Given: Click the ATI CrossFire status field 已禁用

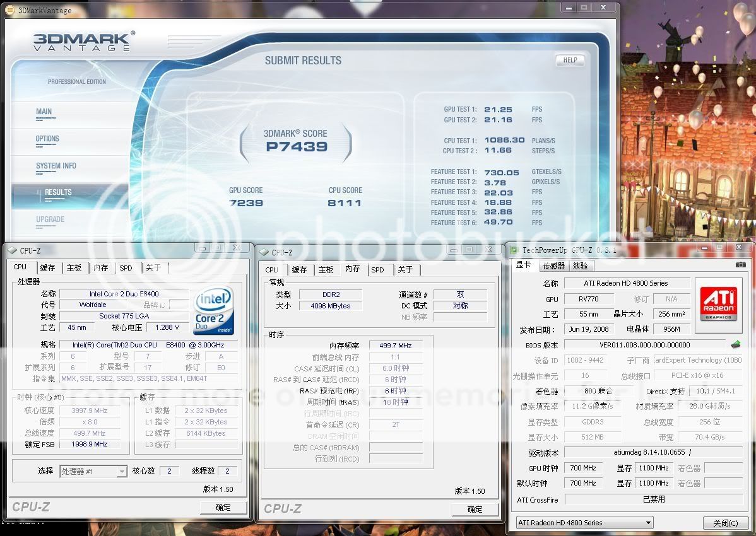Looking at the screenshot, I should [x=653, y=499].
